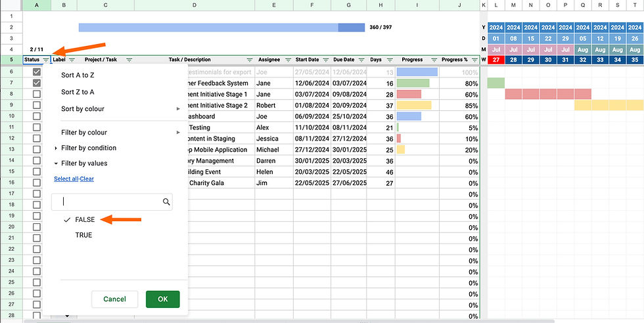Click the due date 27/06/2025 cell
The height and width of the screenshot is (323, 644).
pyautogui.click(x=349, y=183)
